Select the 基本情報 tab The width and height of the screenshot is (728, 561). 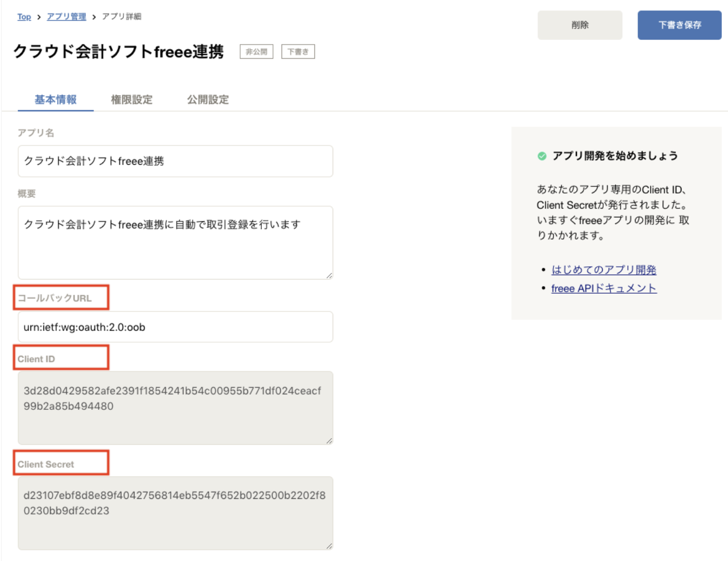[56, 100]
